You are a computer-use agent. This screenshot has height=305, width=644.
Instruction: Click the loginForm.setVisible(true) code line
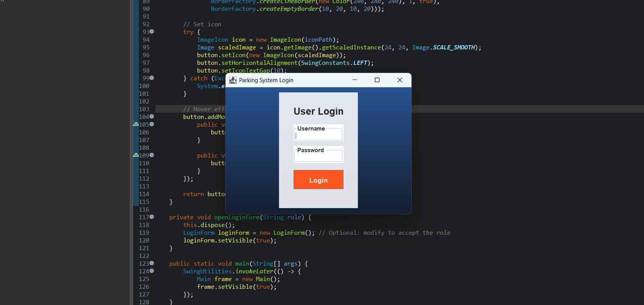pyautogui.click(x=230, y=240)
